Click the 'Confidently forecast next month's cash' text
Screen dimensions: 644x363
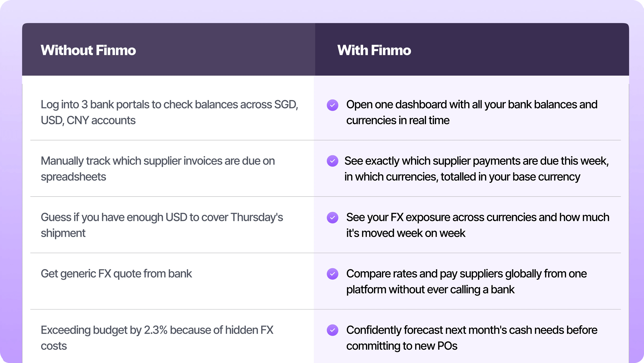click(x=471, y=338)
